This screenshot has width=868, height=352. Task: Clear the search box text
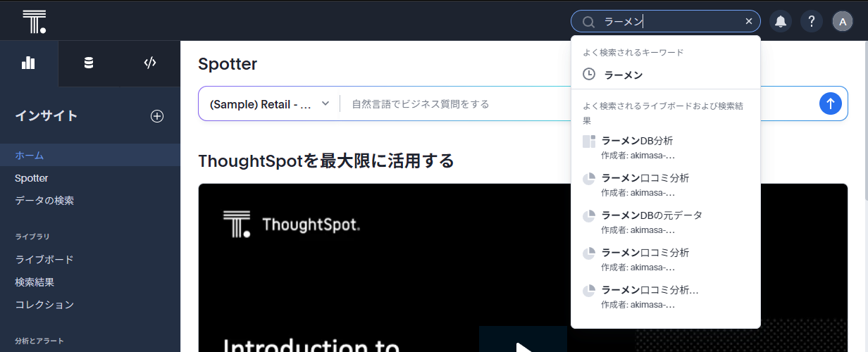click(x=749, y=21)
